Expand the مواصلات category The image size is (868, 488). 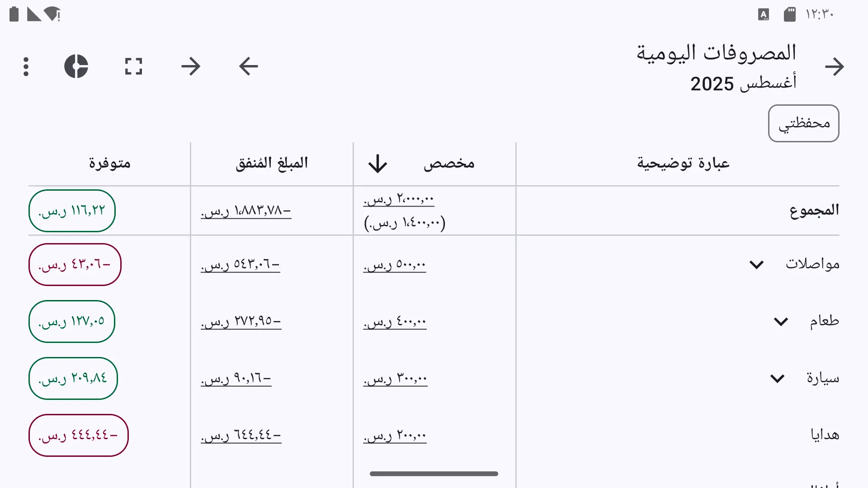click(x=756, y=264)
